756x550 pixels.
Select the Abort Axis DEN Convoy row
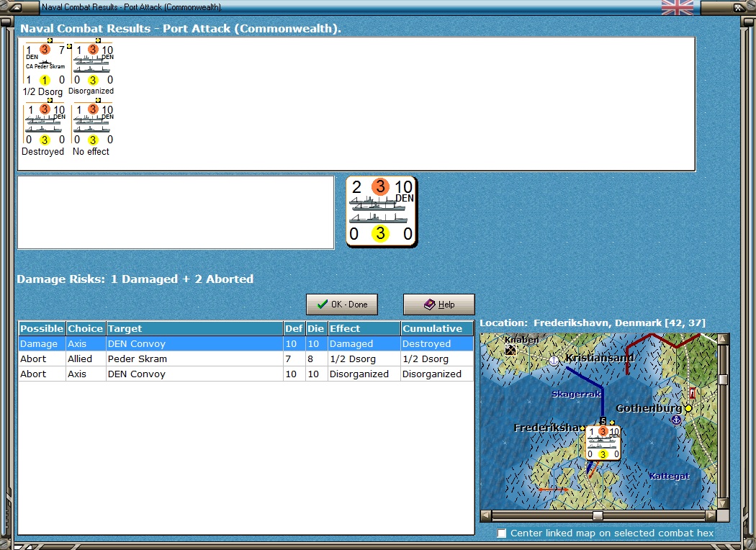[x=246, y=374]
